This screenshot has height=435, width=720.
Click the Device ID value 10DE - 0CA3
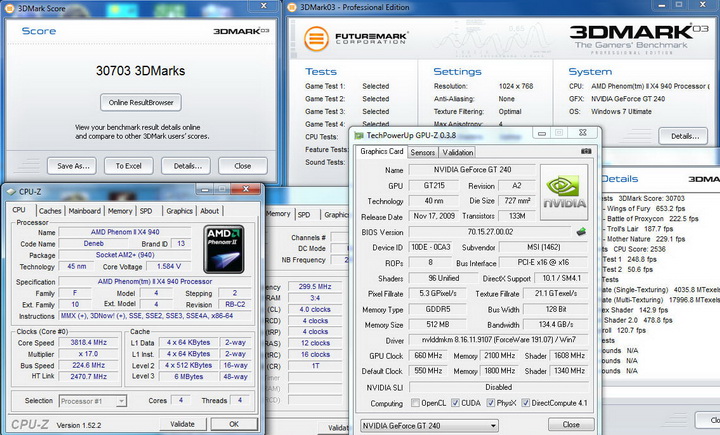pyautogui.click(x=431, y=247)
